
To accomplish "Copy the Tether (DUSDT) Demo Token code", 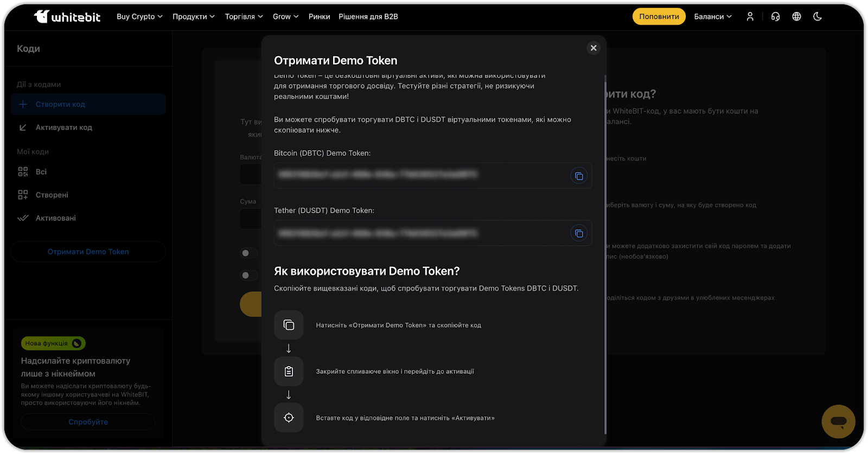I will coord(579,233).
